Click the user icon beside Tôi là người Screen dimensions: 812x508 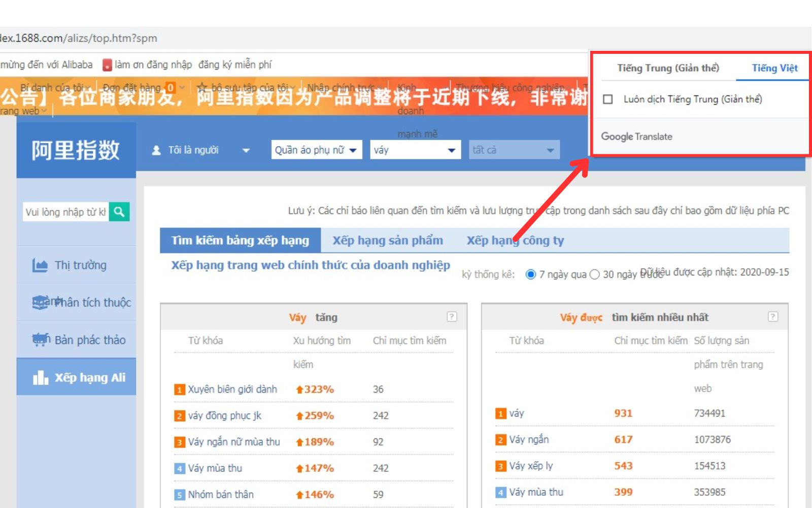click(156, 150)
